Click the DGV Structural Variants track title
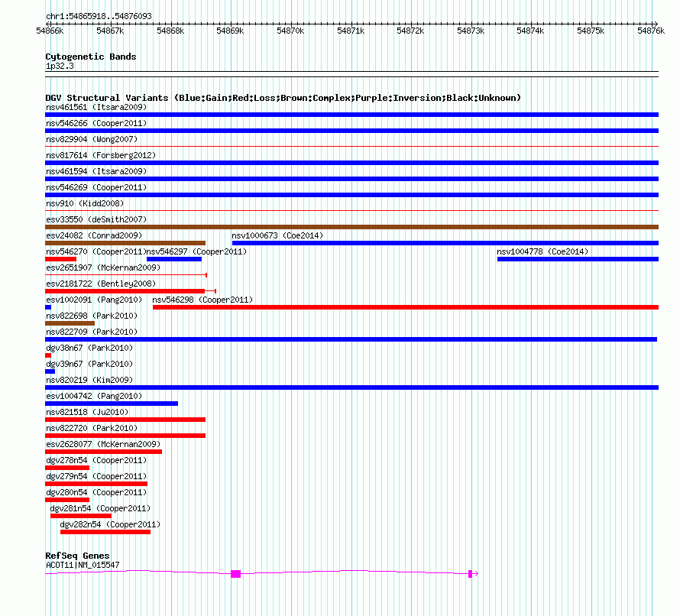Screen dimensions: 680x616 click(283, 98)
